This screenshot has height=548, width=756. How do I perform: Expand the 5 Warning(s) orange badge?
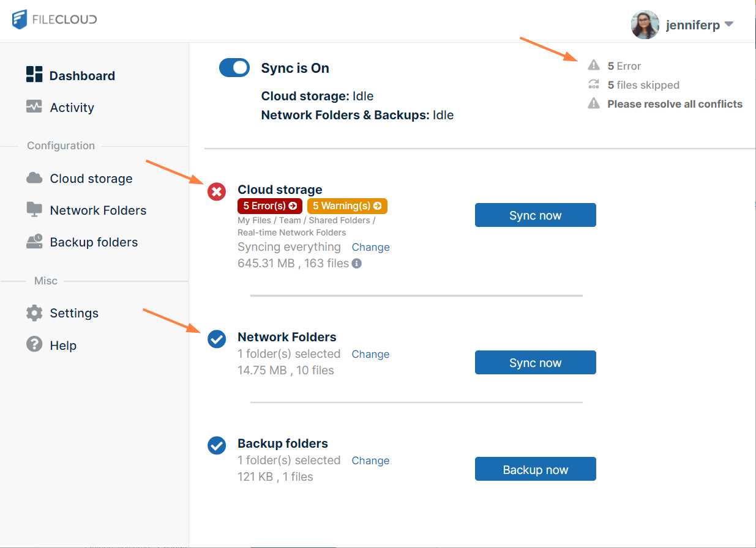(x=347, y=206)
